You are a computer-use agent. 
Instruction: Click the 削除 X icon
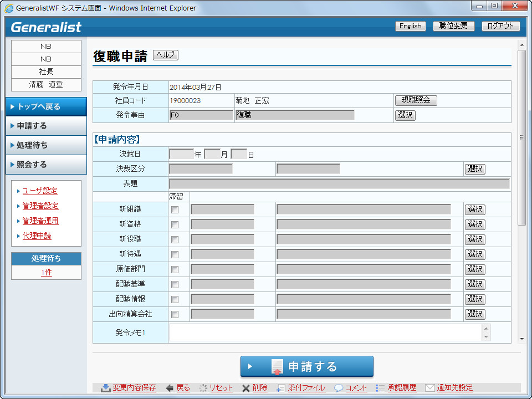246,388
